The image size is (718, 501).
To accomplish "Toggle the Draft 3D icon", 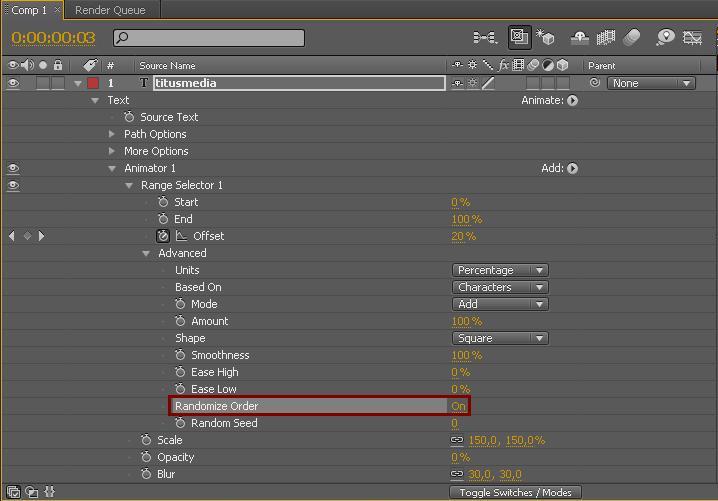I will click(546, 38).
